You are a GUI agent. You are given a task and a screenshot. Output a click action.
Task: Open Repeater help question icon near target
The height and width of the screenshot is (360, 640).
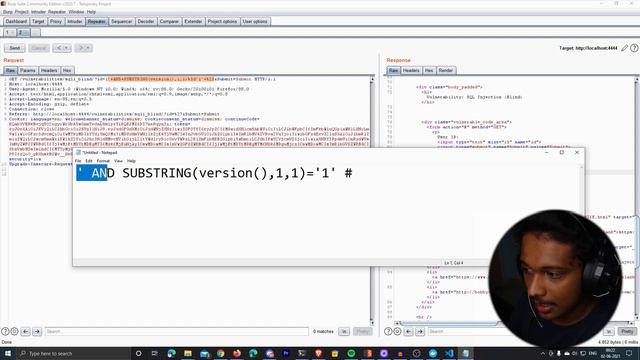[x=634, y=48]
